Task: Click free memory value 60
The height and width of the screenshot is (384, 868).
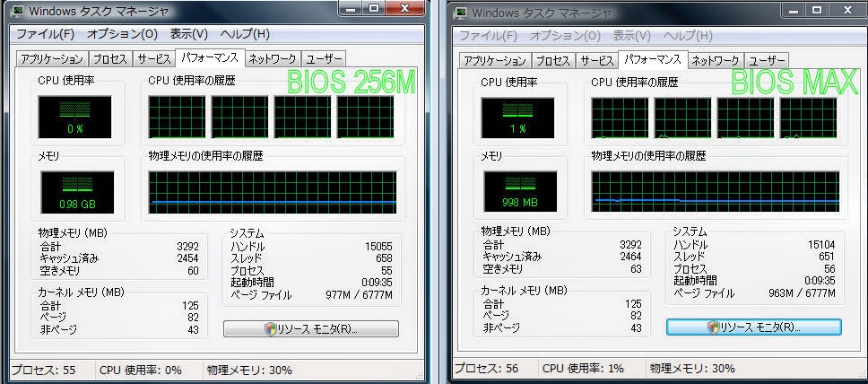Action: [x=193, y=271]
